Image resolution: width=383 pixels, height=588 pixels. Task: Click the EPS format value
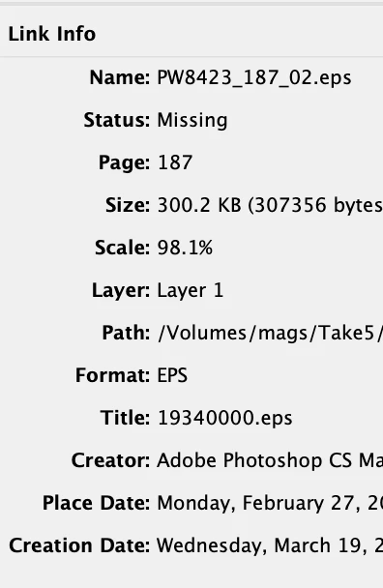(172, 375)
